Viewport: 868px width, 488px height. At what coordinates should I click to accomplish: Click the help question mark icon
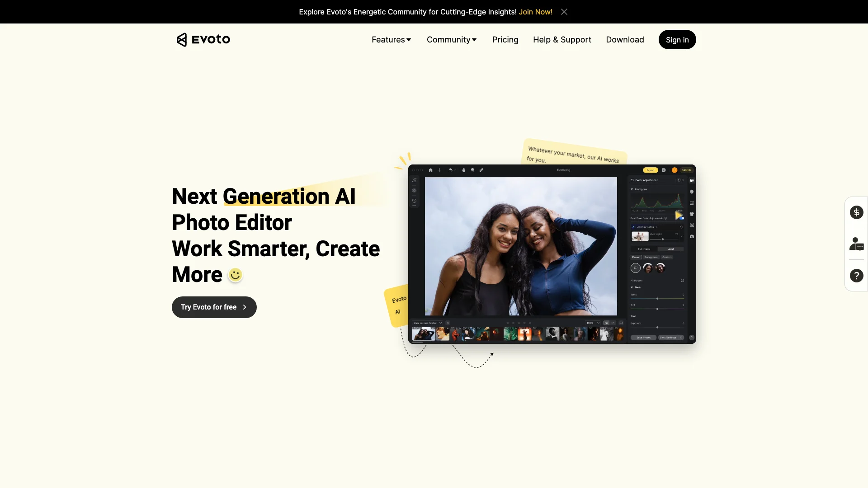point(857,275)
